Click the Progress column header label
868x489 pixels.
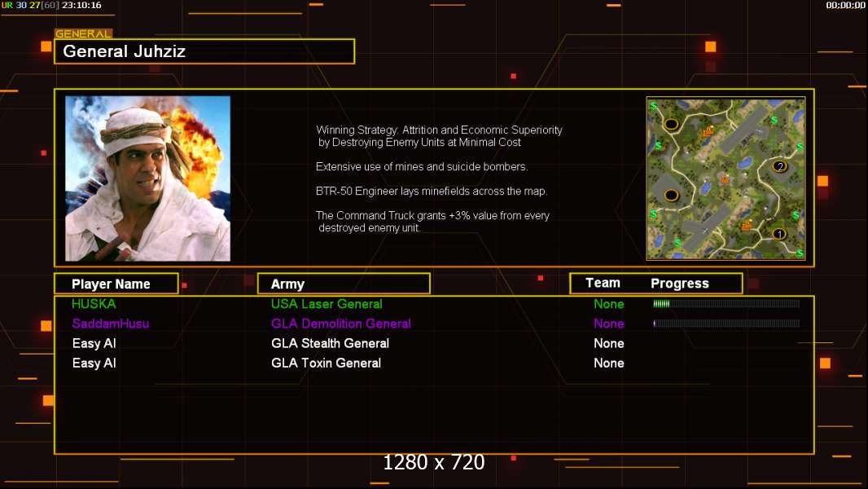(680, 284)
